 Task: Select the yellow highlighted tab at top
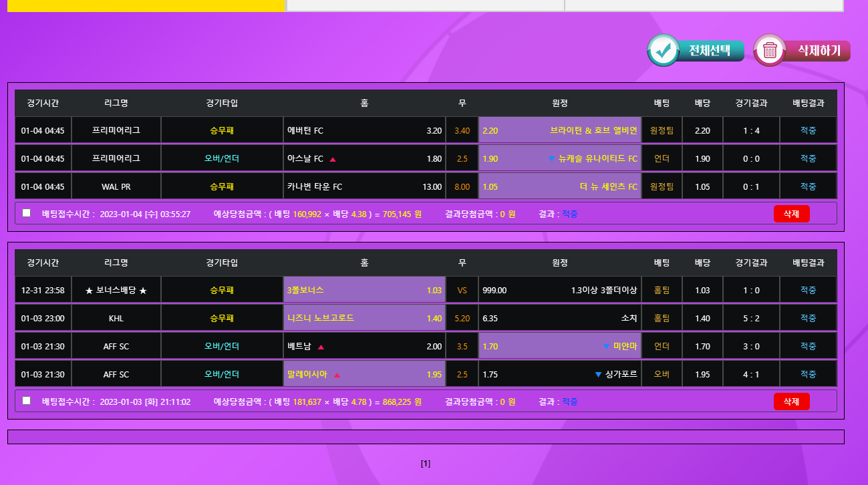[146, 5]
